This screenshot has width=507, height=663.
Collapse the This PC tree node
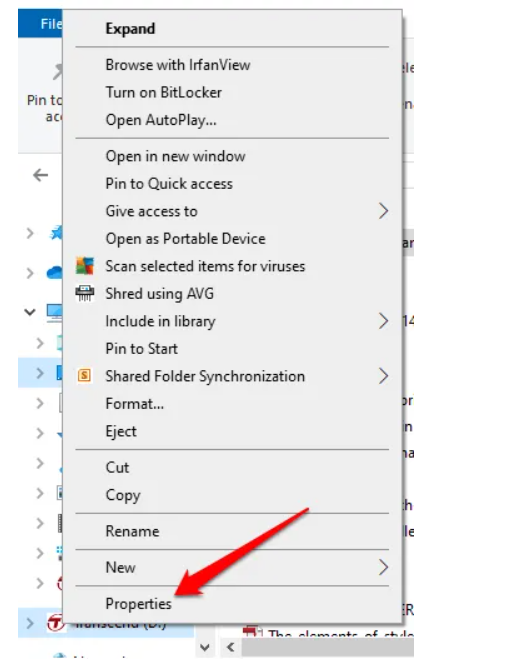[x=30, y=312]
